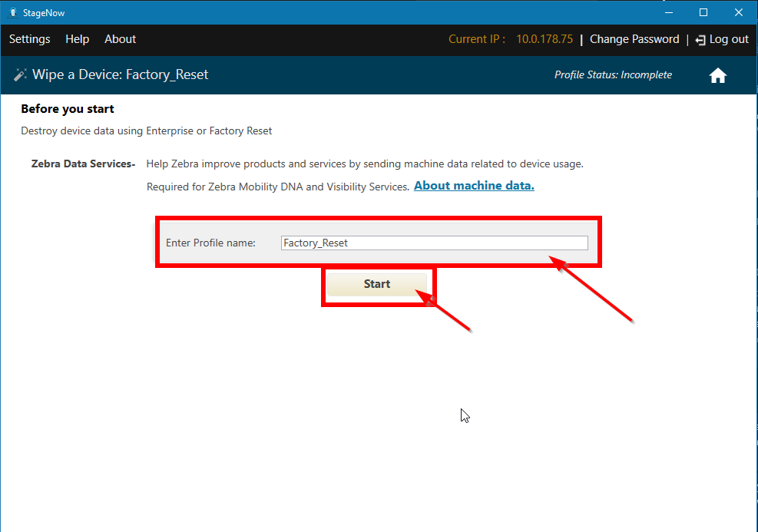The image size is (758, 532).
Task: Click the Zebra Data Services label
Action: pos(83,164)
